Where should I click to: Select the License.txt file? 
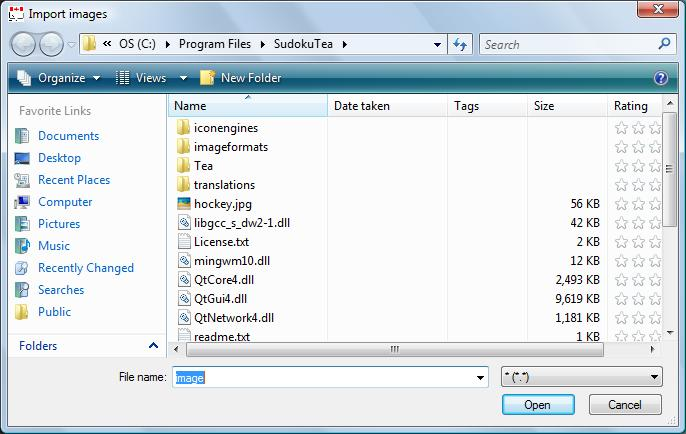click(x=221, y=242)
